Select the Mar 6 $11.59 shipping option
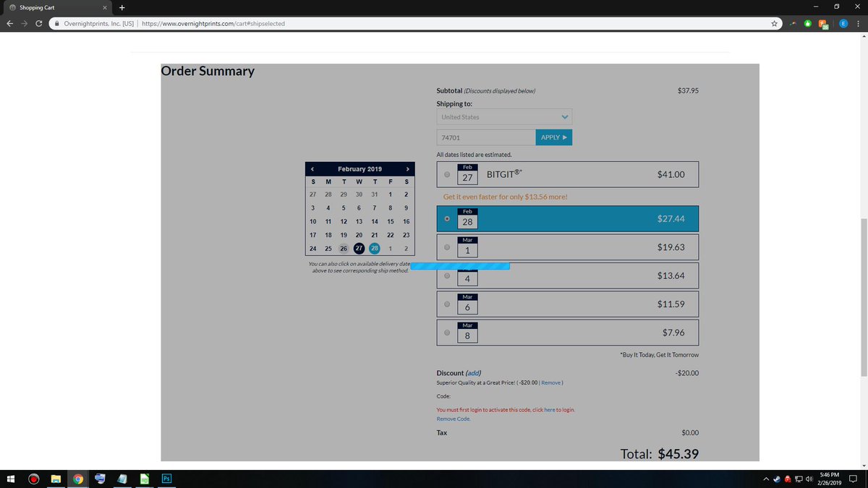 (568, 304)
